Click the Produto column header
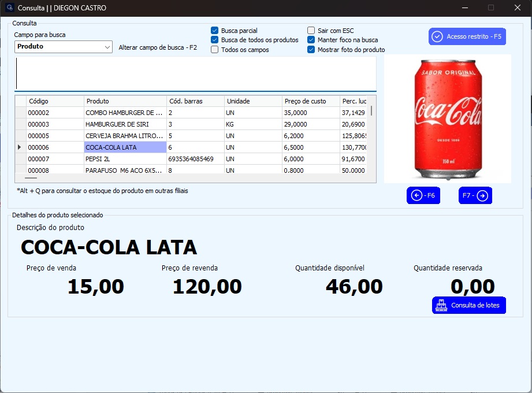Viewport: 532px width, 393px height. coord(125,101)
